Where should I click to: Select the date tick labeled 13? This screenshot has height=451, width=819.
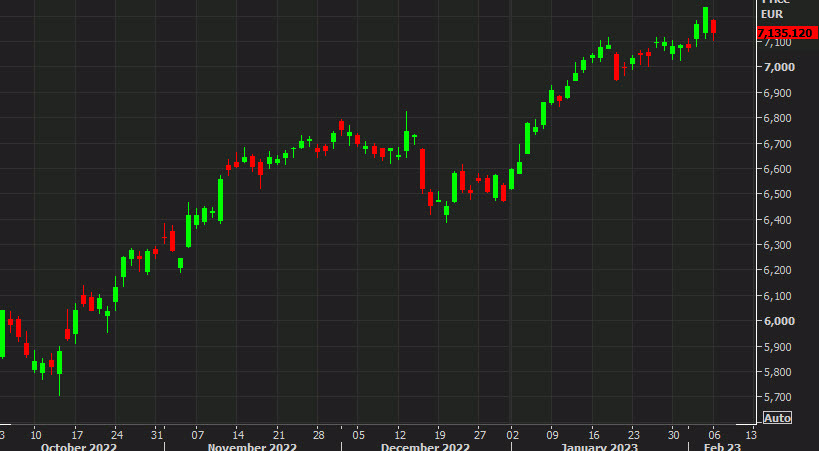tap(751, 435)
